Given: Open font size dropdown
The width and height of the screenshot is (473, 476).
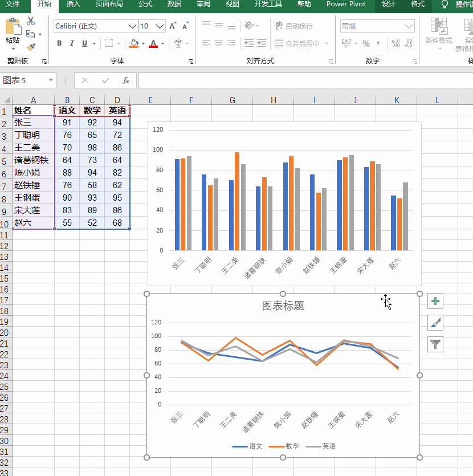Looking at the screenshot, I should click(160, 26).
